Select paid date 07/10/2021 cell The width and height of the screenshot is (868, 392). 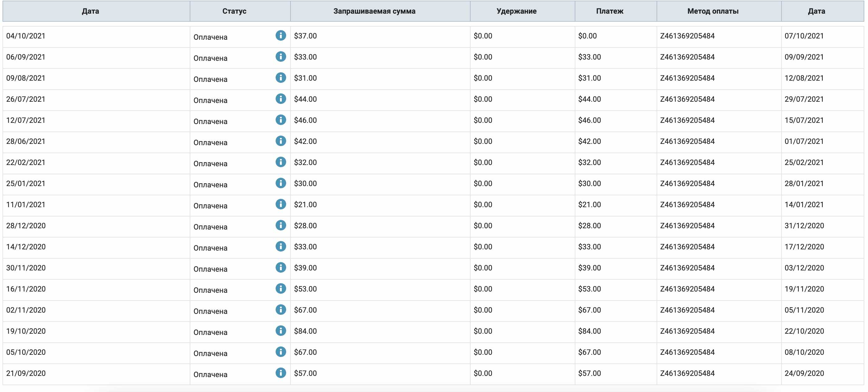point(822,37)
